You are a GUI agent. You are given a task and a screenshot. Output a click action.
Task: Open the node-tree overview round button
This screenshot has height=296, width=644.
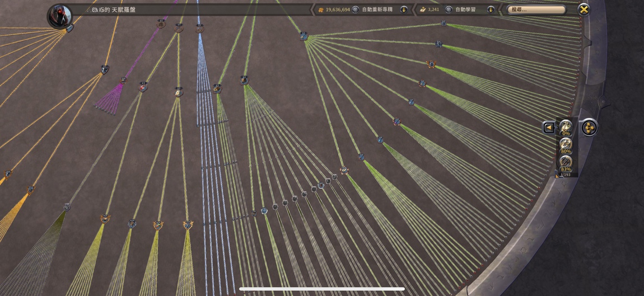coord(589,127)
